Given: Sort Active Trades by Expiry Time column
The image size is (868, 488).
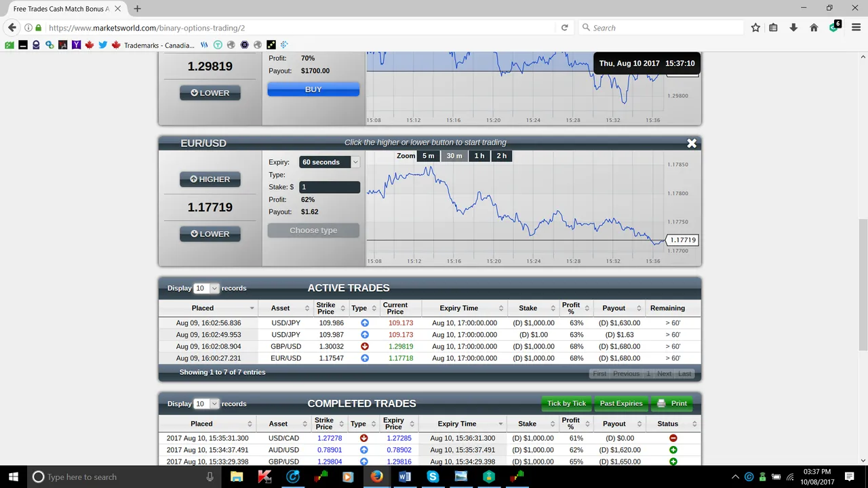Looking at the screenshot, I should pyautogui.click(x=465, y=308).
